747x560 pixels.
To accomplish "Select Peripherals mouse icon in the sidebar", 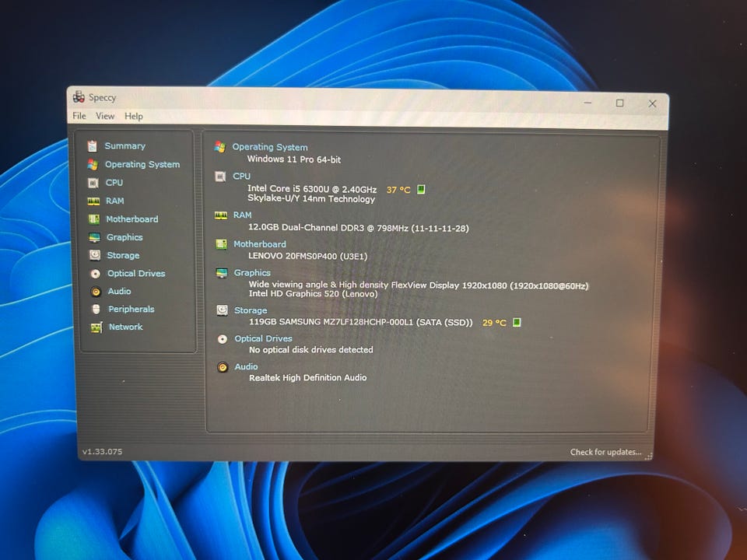I will (x=96, y=309).
